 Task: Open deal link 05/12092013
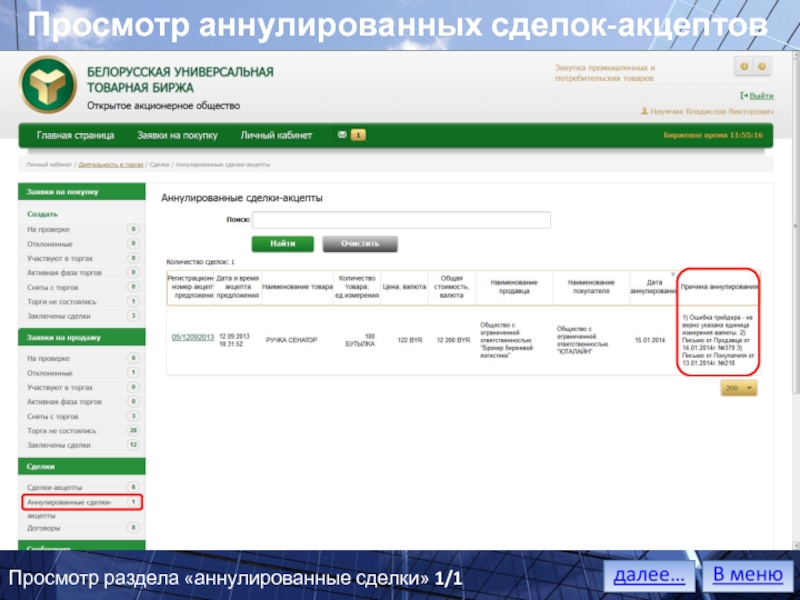[192, 340]
